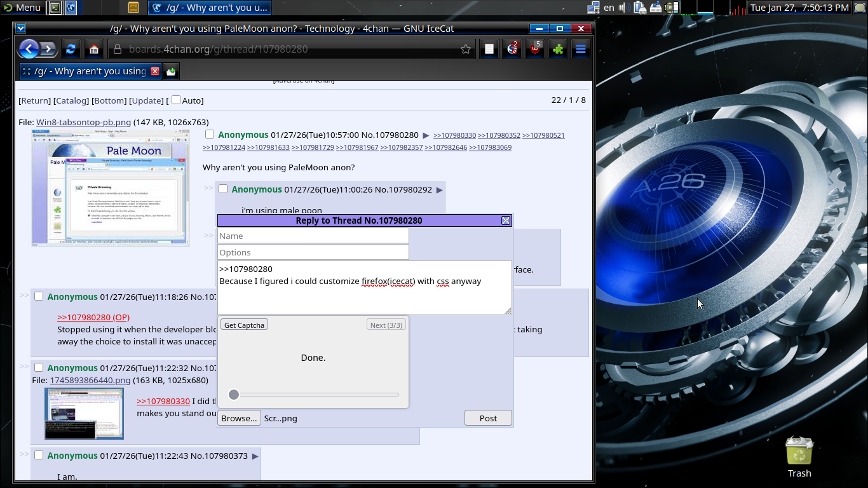This screenshot has height=488, width=868.
Task: Select the checkbox of the 11:22:32 post
Action: click(39, 367)
